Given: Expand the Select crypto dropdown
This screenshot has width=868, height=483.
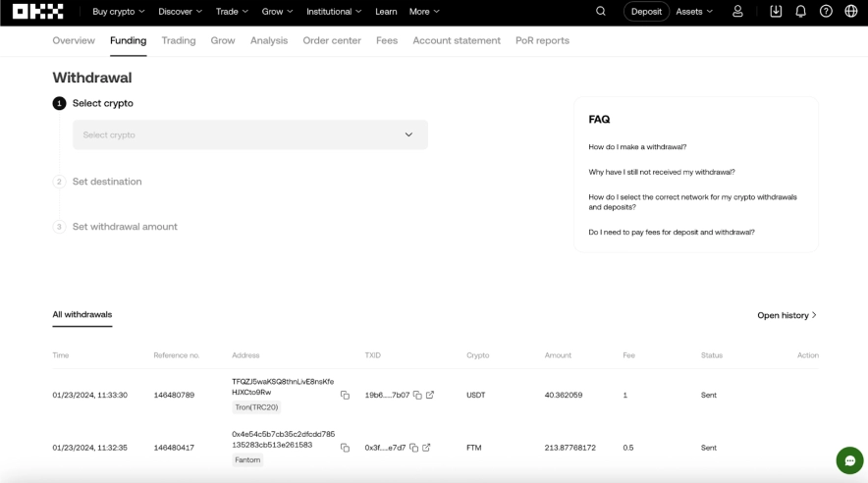Looking at the screenshot, I should pyautogui.click(x=250, y=134).
